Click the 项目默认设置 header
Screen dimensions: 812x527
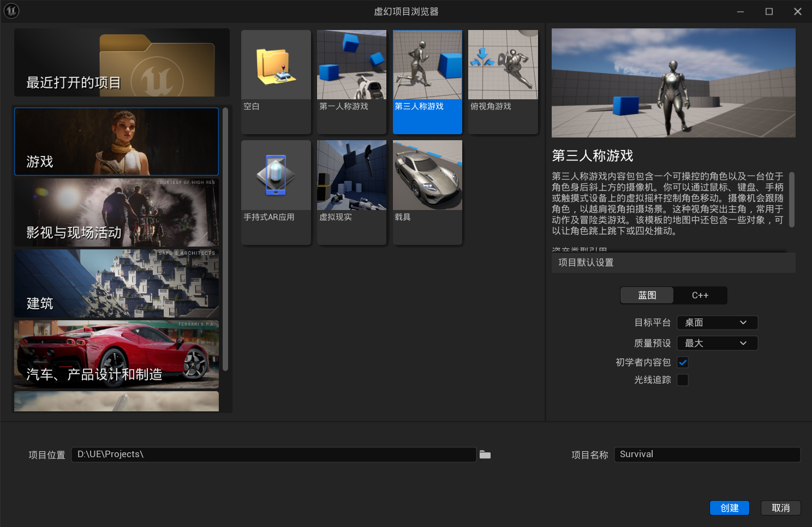pyautogui.click(x=673, y=262)
